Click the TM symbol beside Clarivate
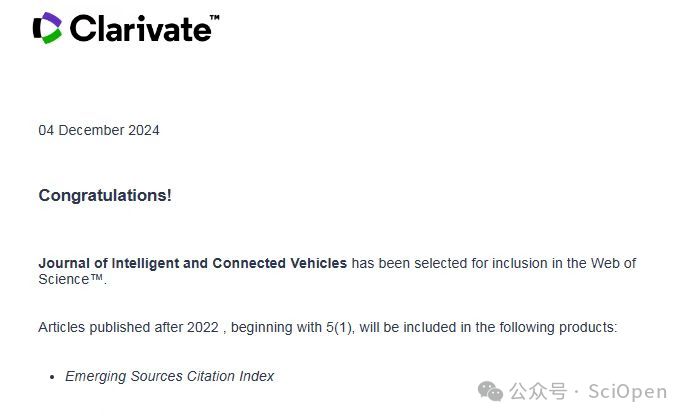 pyautogui.click(x=215, y=18)
